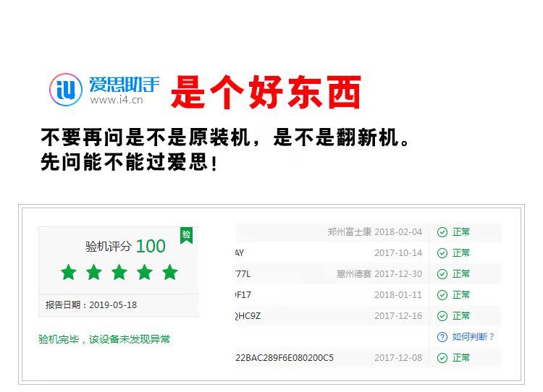Image resolution: width=543 pixels, height=392 pixels.
Task: Click 正常 status in the 2018-01-11 row
Action: (x=461, y=295)
